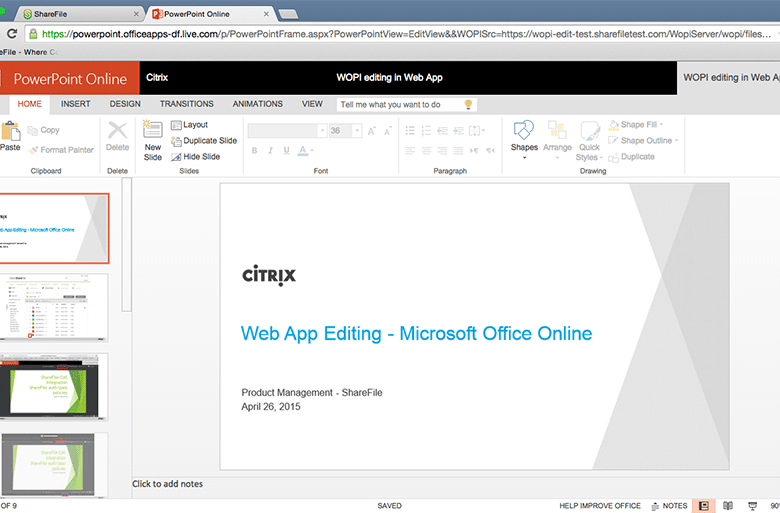The width and height of the screenshot is (780, 513).
Task: Open the DESIGN ribbon tab
Action: pos(125,104)
